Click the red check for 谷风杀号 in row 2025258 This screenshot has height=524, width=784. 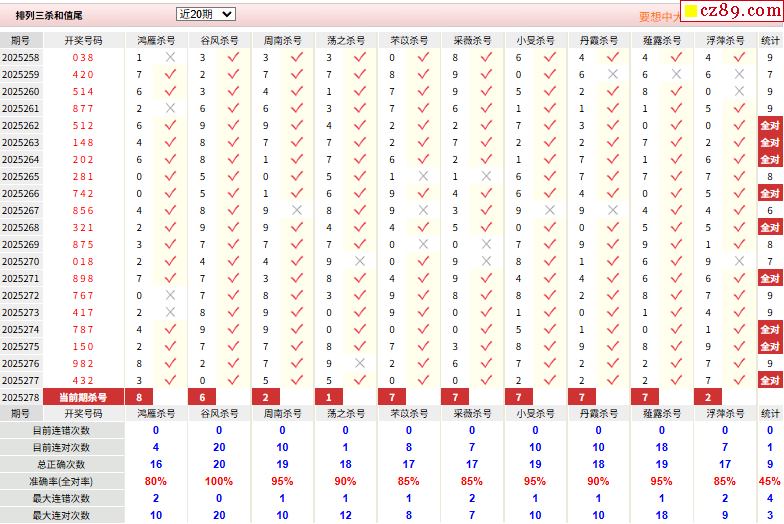[x=233, y=57]
